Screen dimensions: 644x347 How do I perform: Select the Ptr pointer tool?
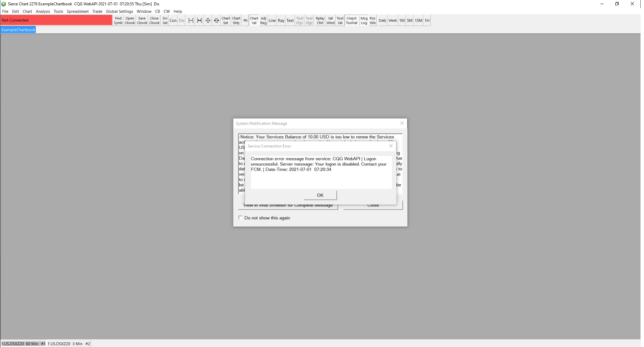coord(246,21)
